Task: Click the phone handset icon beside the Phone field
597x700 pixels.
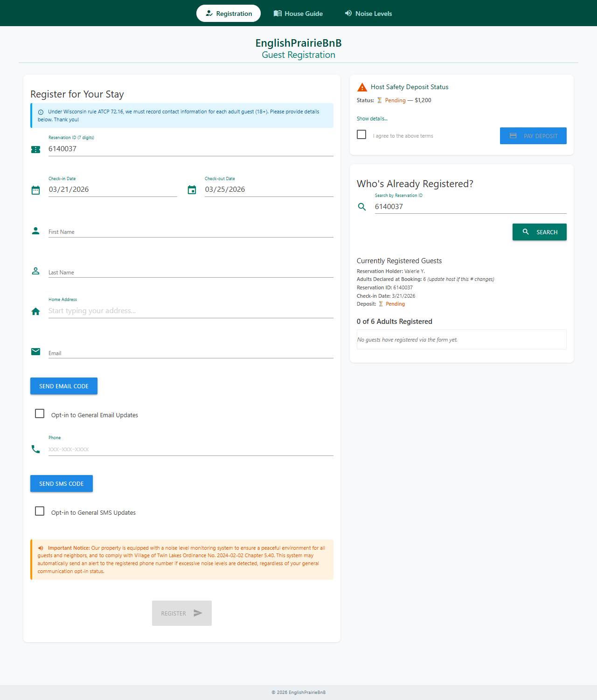Action: [35, 449]
